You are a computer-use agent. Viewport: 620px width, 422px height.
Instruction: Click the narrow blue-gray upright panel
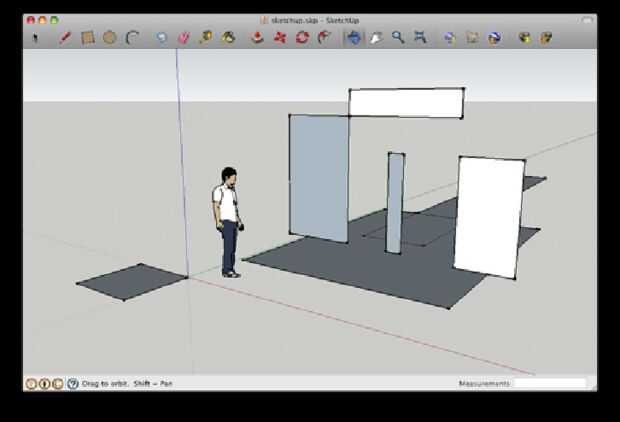coord(395,202)
